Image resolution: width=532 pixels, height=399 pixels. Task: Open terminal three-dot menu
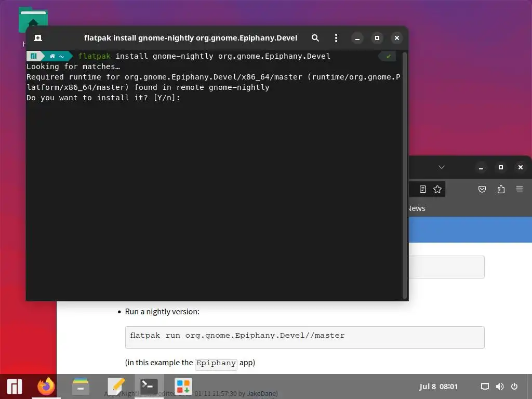[336, 38]
